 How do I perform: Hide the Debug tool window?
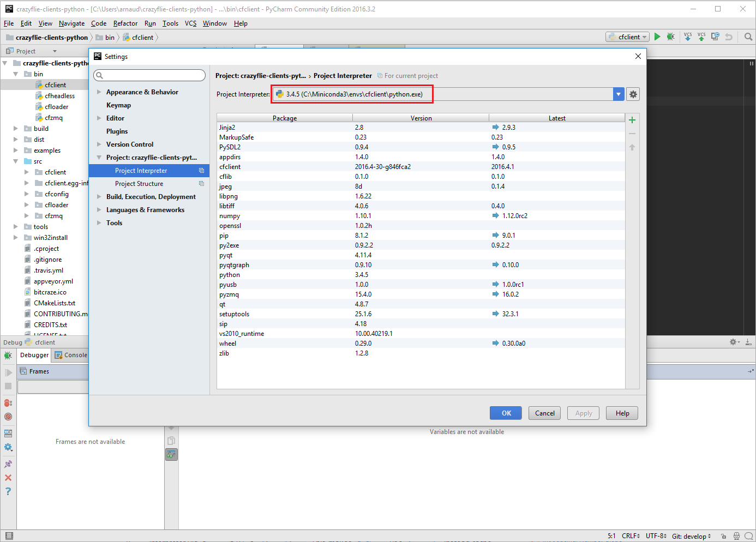[748, 342]
